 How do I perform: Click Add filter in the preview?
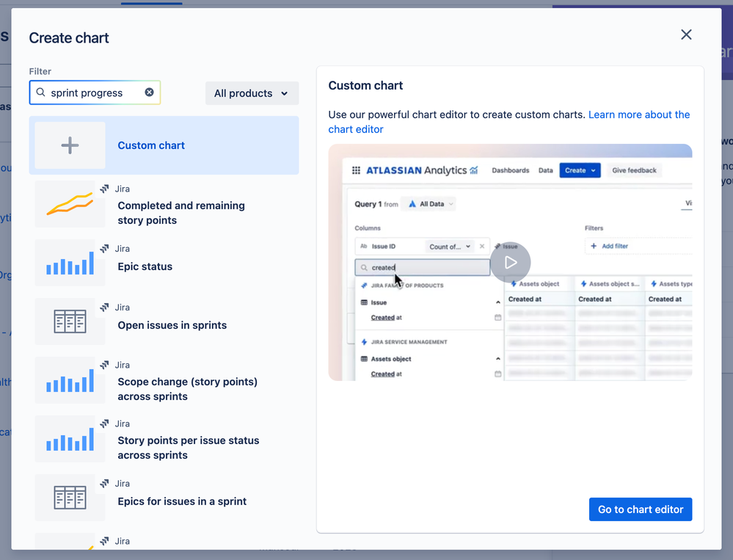tap(610, 246)
